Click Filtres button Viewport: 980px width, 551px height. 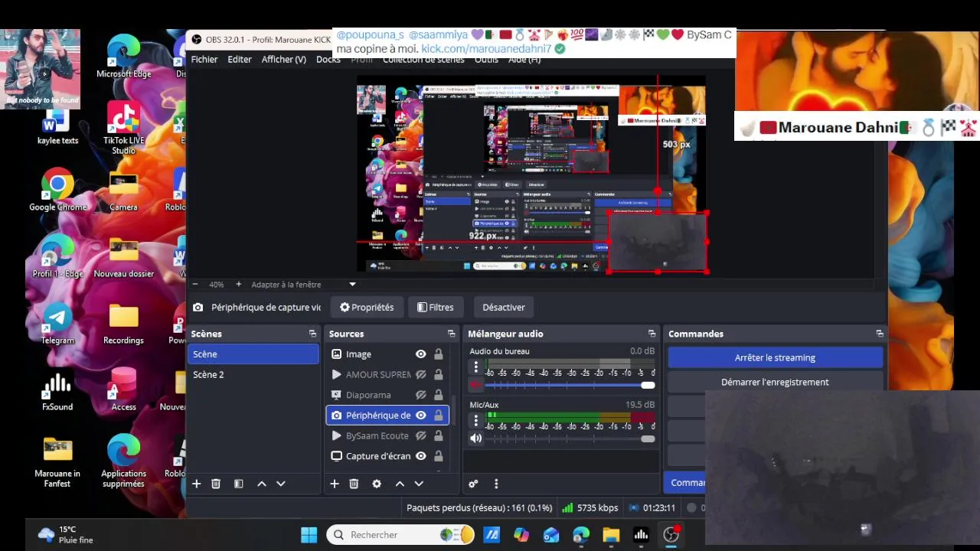[x=436, y=308]
